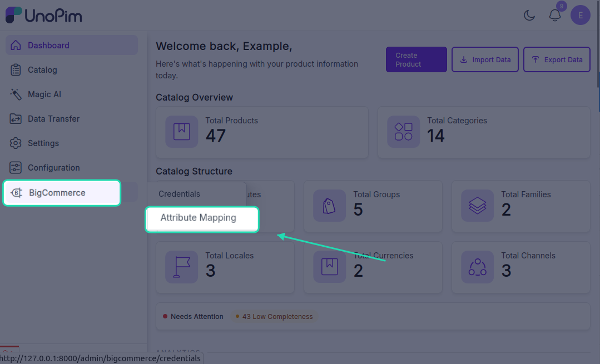Open the Dashboard menu item

pyautogui.click(x=72, y=45)
